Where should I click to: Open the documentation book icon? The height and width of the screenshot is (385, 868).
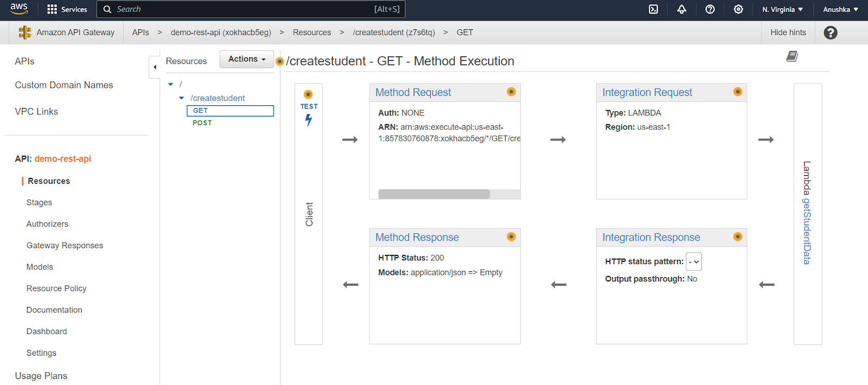coord(792,56)
